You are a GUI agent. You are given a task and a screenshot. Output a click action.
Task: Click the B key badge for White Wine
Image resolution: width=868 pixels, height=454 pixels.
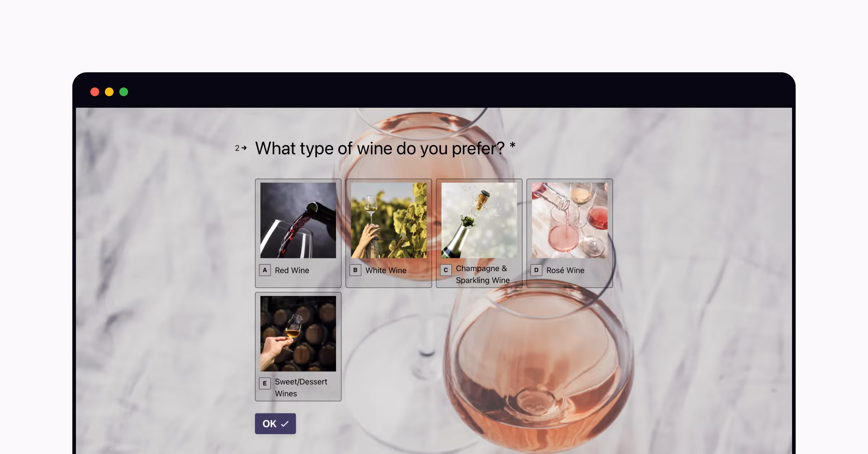[355, 270]
